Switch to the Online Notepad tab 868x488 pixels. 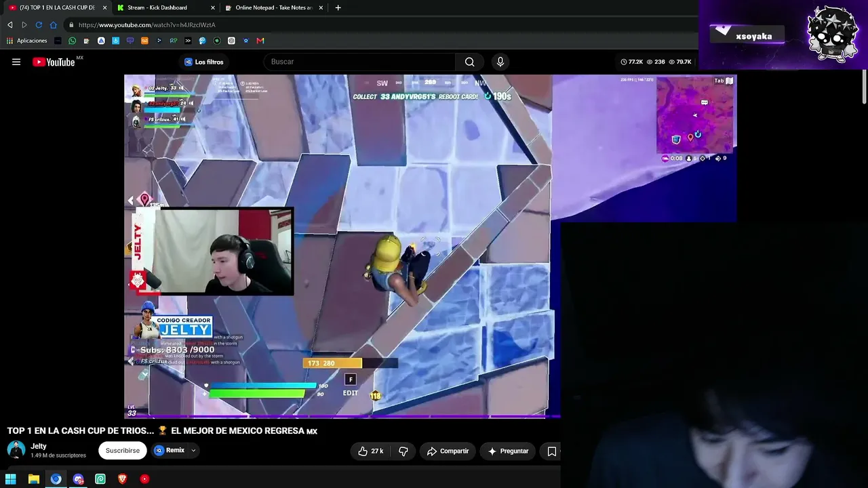[274, 7]
